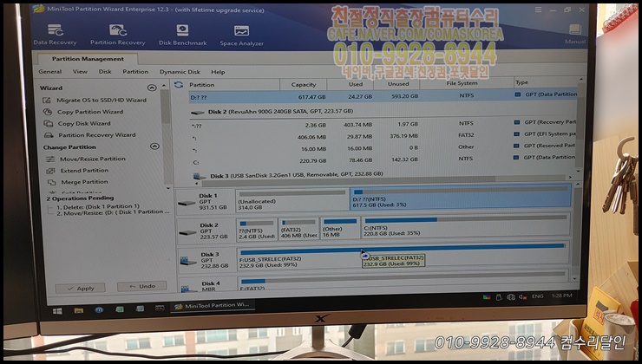Open the Dynamic Disk menu
The height and width of the screenshot is (364, 642).
coord(180,72)
